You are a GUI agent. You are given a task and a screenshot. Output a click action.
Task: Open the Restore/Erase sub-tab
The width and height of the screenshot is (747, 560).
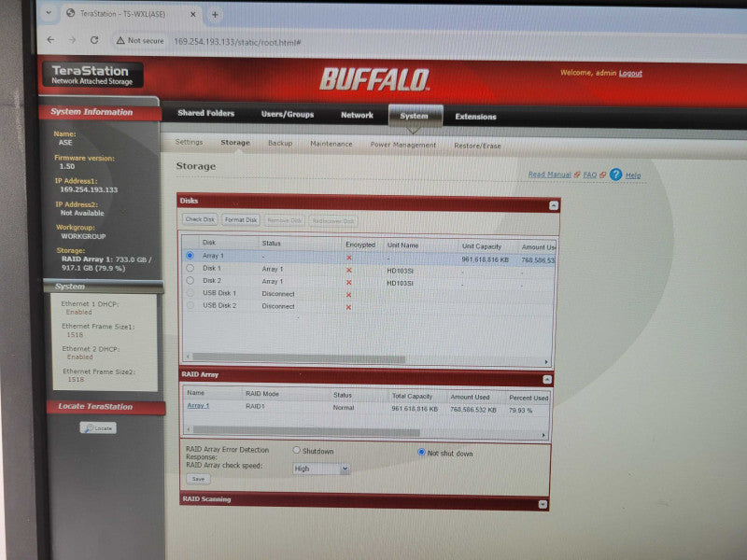pyautogui.click(x=477, y=146)
